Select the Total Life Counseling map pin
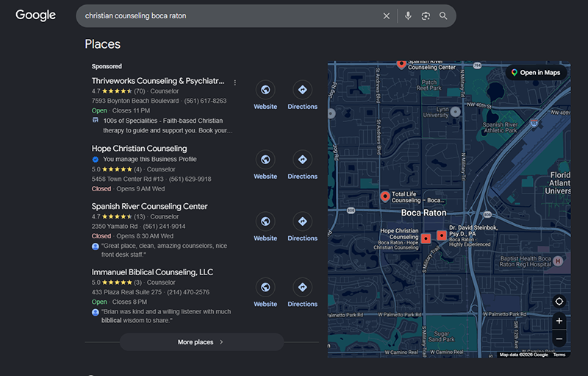This screenshot has width=588, height=376. 384,196
